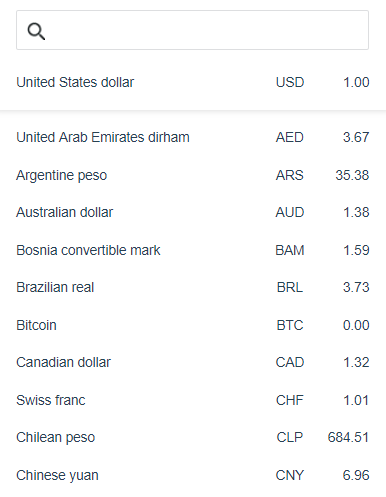Viewport: 386px width, 497px height.
Task: Select United States dollar row
Action: pyautogui.click(x=193, y=82)
